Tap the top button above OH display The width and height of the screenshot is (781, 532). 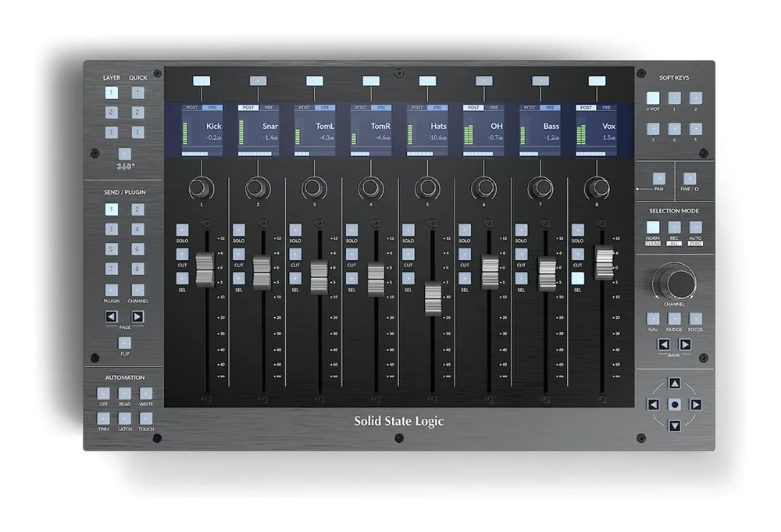484,80
